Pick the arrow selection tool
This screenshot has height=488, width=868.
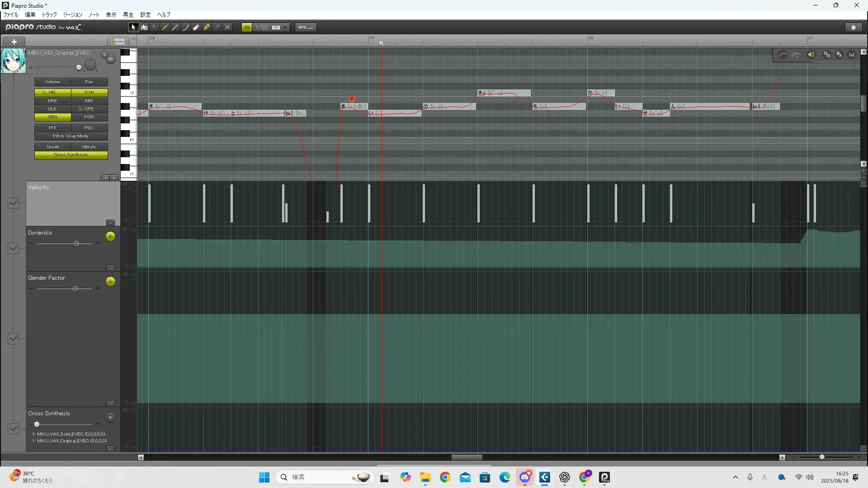point(133,28)
